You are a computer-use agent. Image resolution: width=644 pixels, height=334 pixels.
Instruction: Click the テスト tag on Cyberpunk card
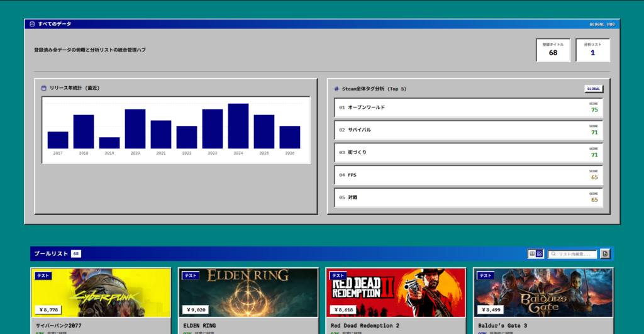pyautogui.click(x=43, y=276)
